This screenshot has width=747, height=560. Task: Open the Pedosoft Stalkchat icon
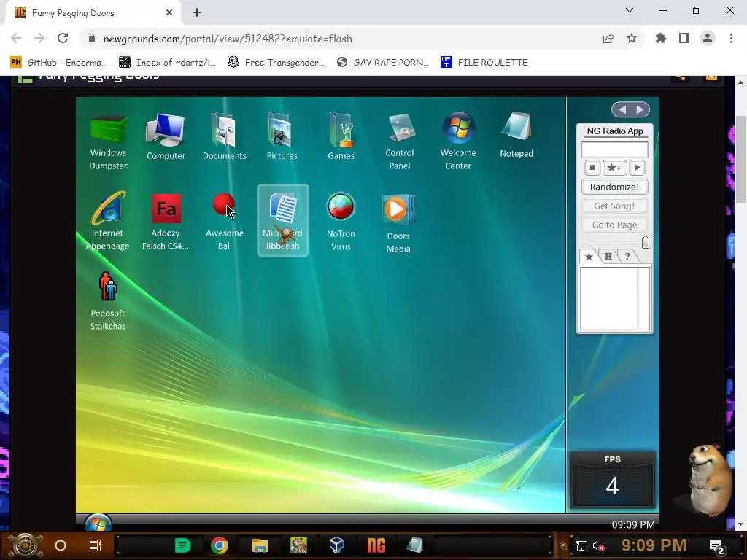click(108, 301)
